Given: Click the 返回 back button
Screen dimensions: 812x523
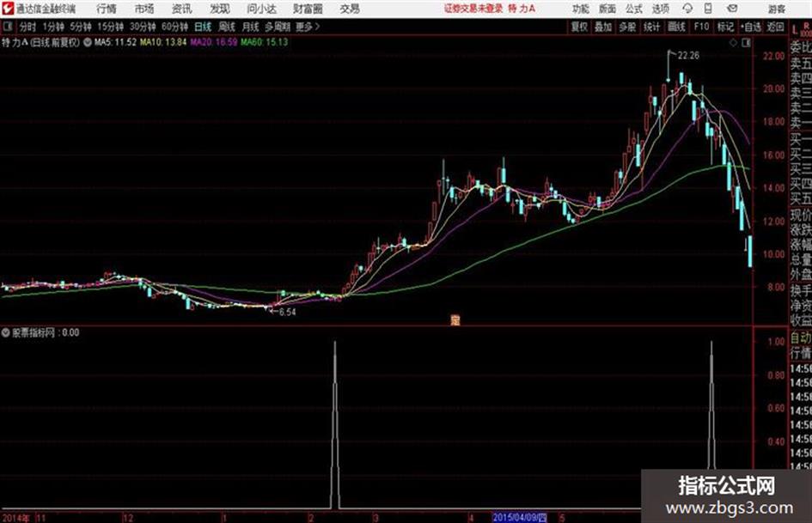Looking at the screenshot, I should [x=775, y=27].
